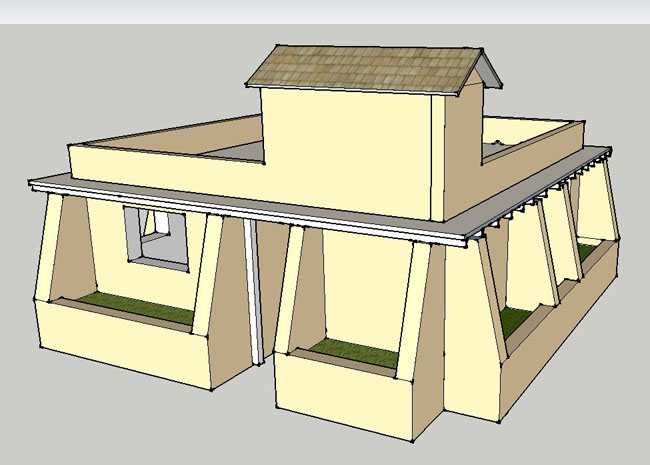The height and width of the screenshot is (465, 650).
Task: Select the shingled gable roof face
Action: 365,70
